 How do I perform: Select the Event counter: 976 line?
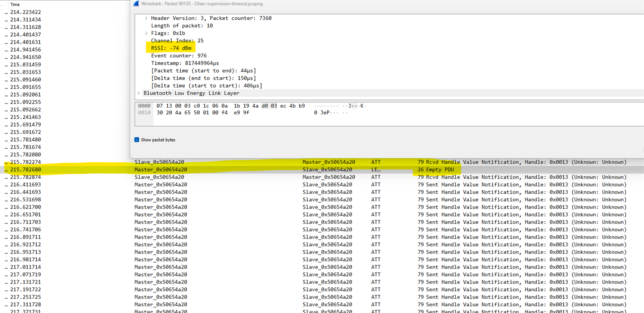pyautogui.click(x=179, y=56)
